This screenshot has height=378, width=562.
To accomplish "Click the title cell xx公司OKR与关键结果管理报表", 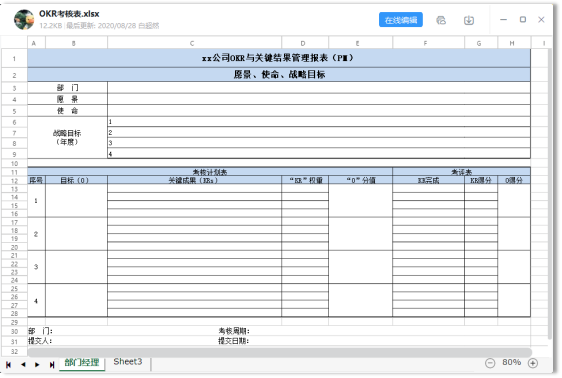I will pos(279,58).
